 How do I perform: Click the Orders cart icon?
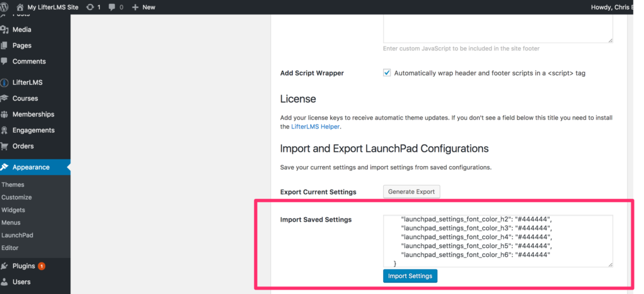coord(4,146)
